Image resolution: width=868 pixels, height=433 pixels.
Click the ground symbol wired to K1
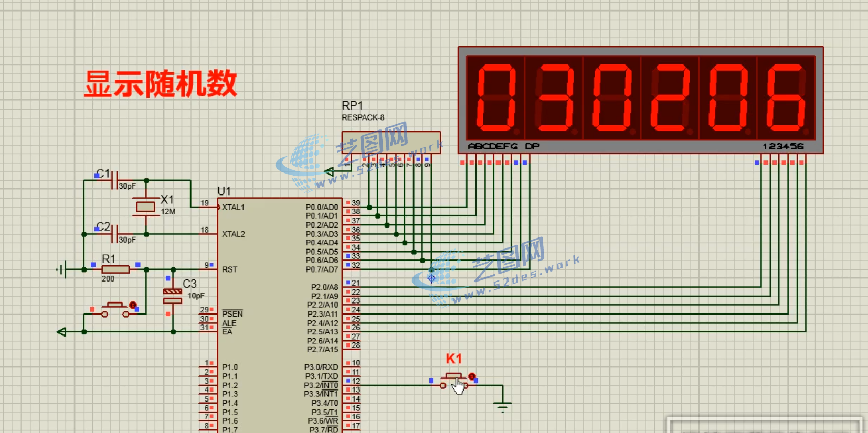tap(502, 406)
